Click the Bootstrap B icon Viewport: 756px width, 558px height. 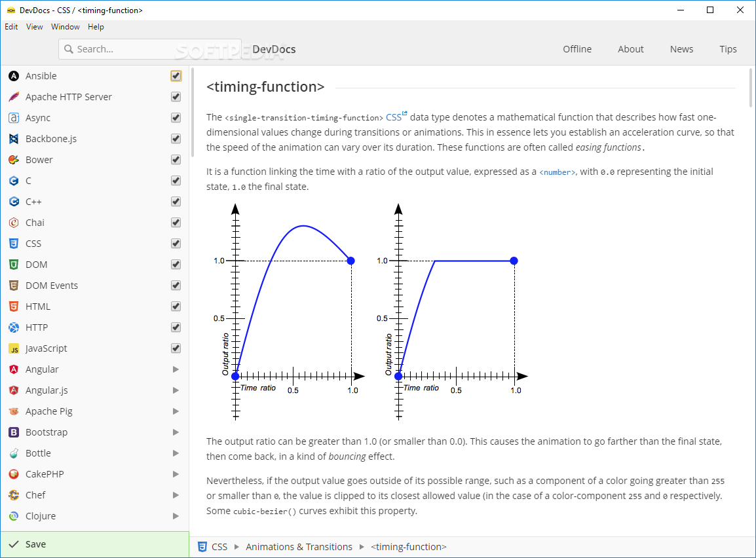(x=14, y=432)
